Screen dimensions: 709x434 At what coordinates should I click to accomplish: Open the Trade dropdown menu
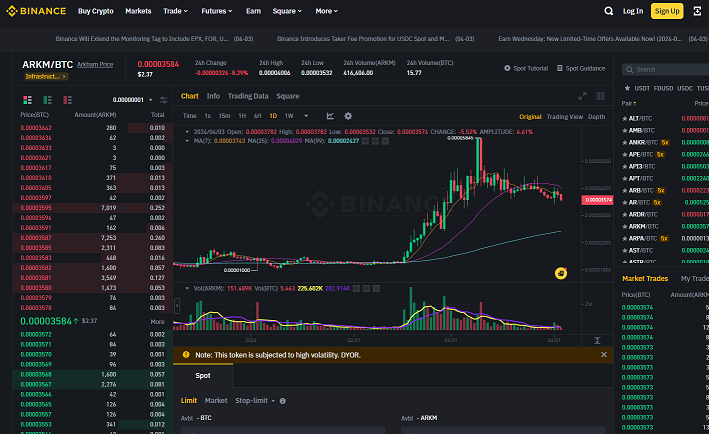click(x=175, y=11)
